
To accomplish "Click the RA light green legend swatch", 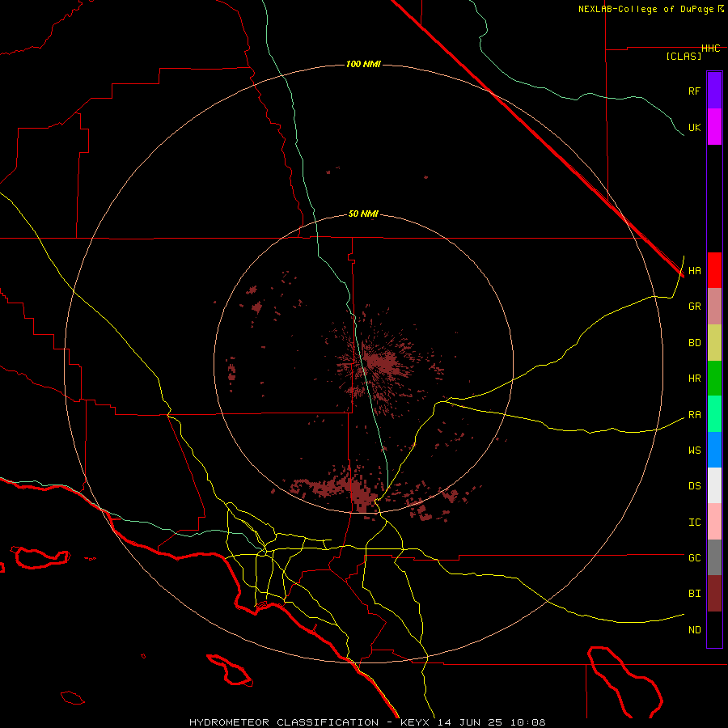I will click(714, 414).
